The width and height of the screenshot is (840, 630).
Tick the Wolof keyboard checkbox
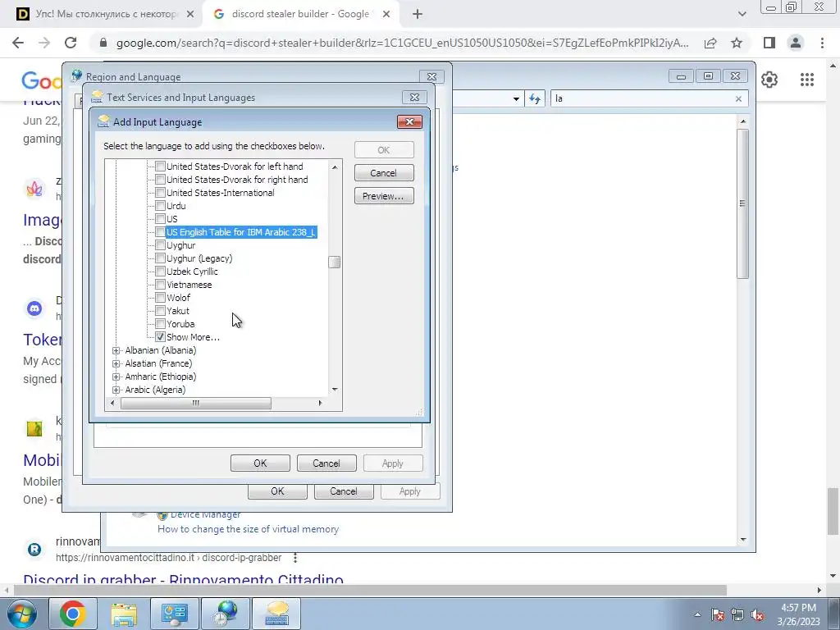tap(160, 298)
